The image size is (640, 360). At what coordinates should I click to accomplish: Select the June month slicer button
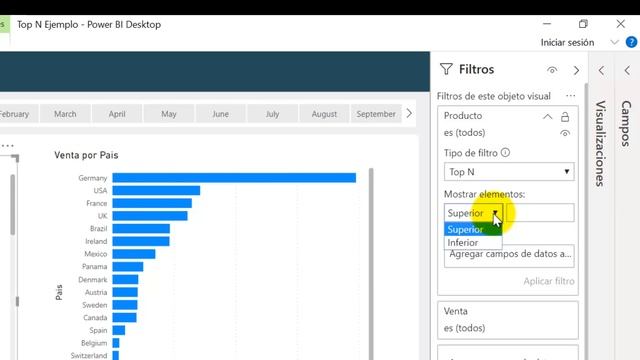tap(220, 114)
